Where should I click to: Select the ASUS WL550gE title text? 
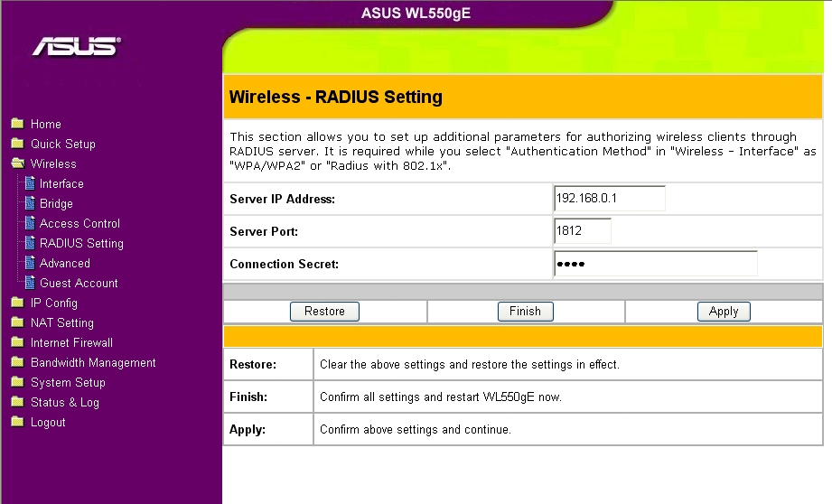pos(416,14)
